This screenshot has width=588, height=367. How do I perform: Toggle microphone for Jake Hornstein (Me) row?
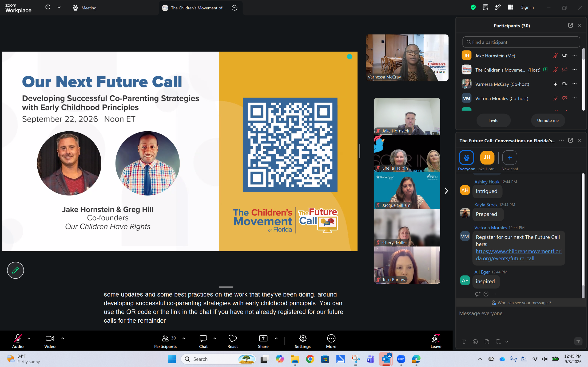coord(555,55)
